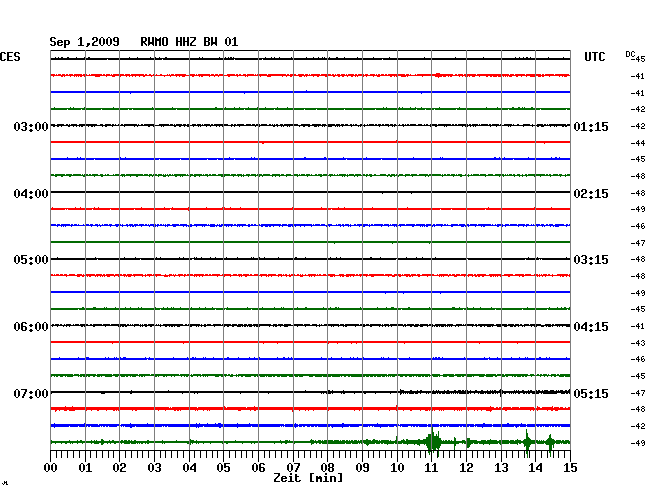
Task: Click the DC column header
Action: pos(630,54)
